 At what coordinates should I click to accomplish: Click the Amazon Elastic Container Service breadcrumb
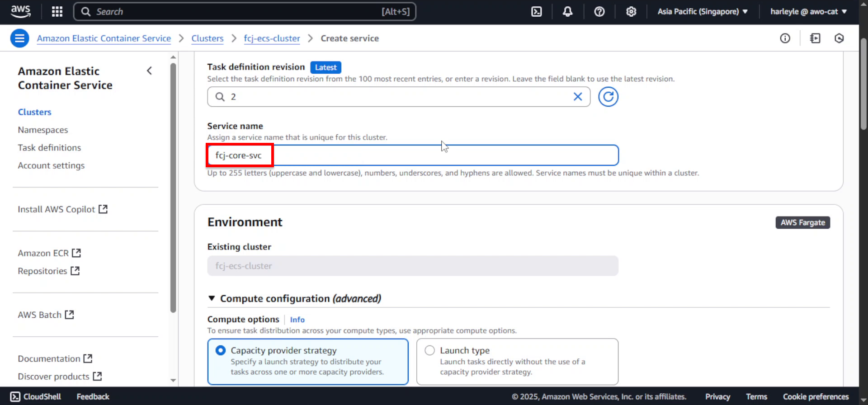coord(104,38)
